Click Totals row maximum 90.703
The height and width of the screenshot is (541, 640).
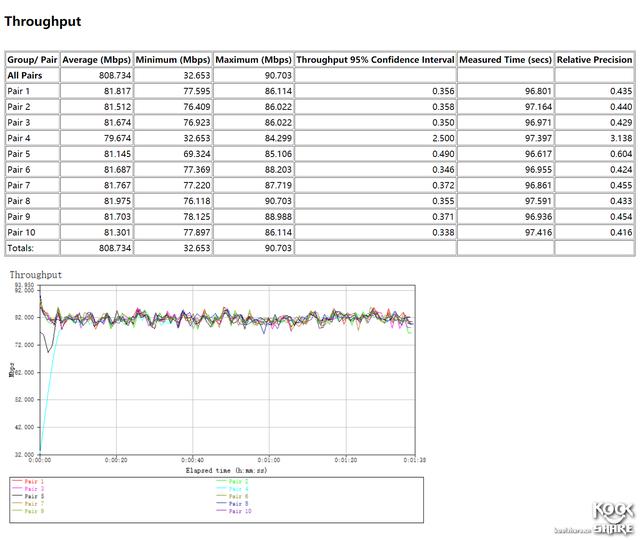pyautogui.click(x=278, y=248)
